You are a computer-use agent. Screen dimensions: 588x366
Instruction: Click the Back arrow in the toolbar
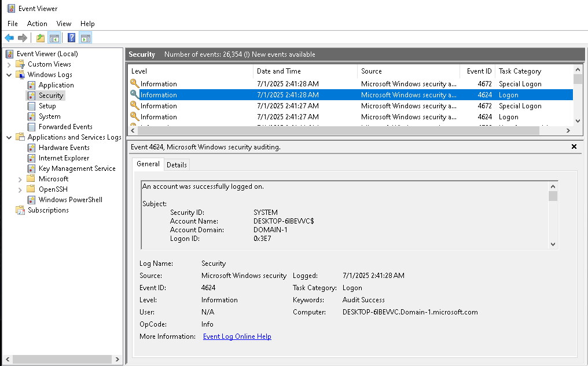[9, 38]
